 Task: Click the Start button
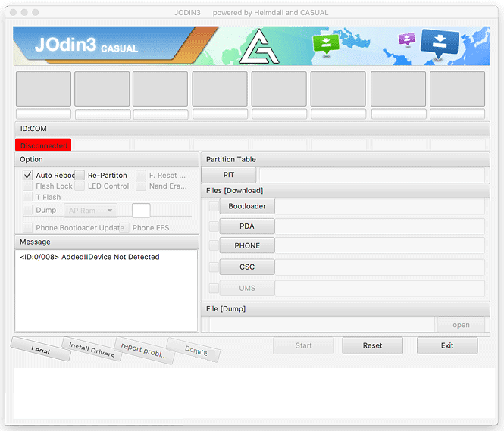pos(303,345)
